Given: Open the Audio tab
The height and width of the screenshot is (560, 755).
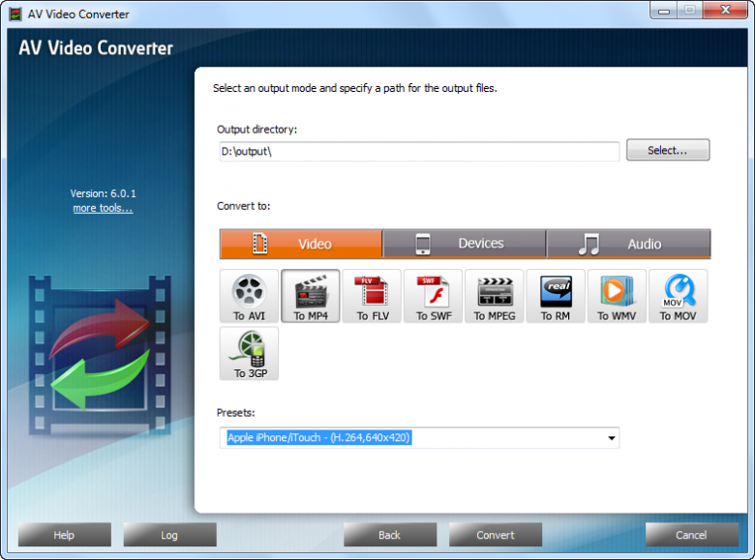Looking at the screenshot, I should [x=628, y=244].
